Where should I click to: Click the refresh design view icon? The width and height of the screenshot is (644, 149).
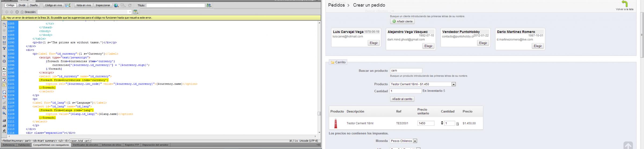pos(130,5)
